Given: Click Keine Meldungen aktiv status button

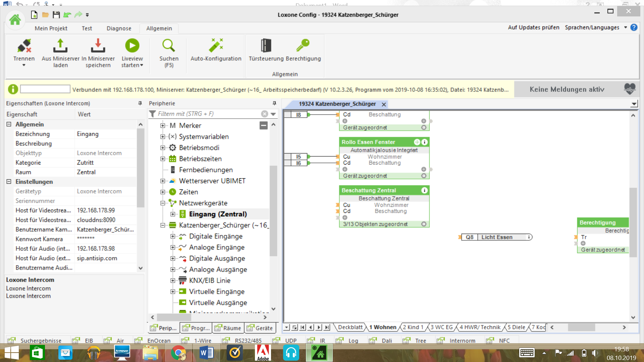Looking at the screenshot, I should [567, 89].
